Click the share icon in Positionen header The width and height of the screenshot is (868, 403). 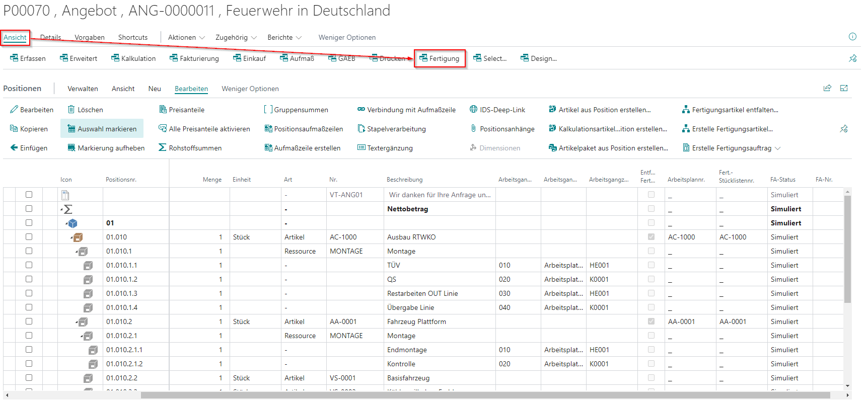point(827,88)
